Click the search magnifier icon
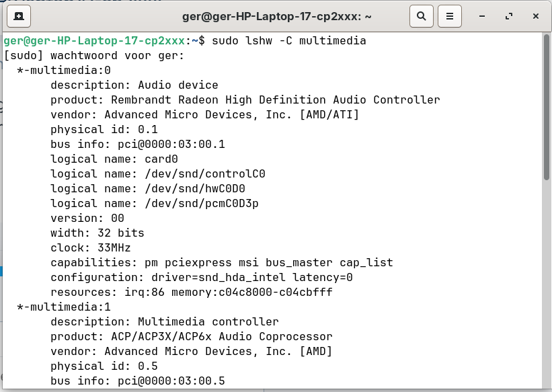 [x=421, y=15]
